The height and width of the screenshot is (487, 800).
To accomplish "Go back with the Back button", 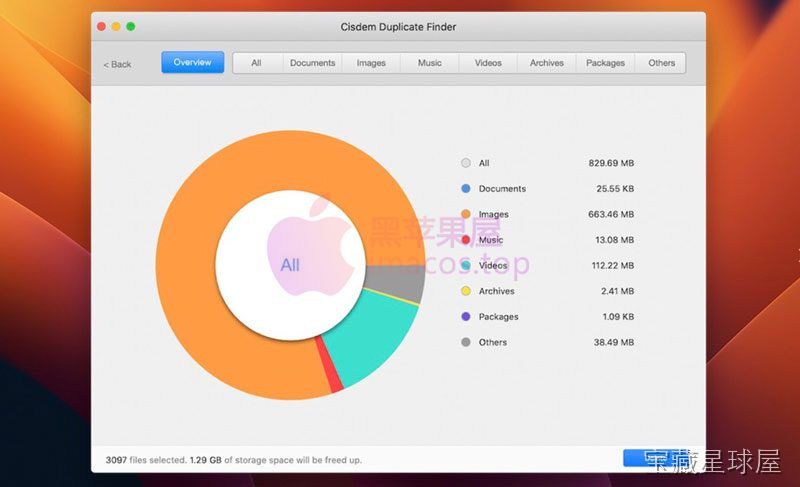I will (x=117, y=64).
